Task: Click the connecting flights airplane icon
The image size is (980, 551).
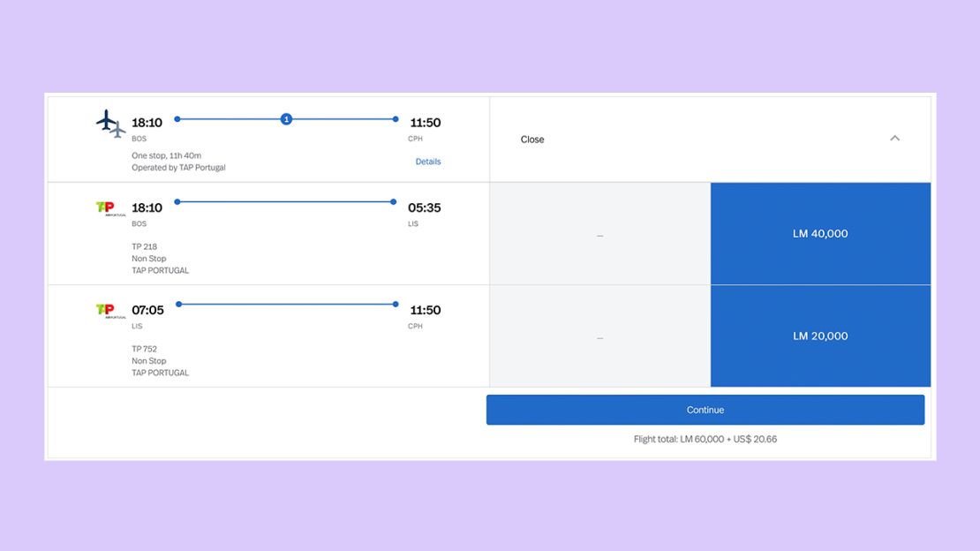Action: pyautogui.click(x=110, y=124)
